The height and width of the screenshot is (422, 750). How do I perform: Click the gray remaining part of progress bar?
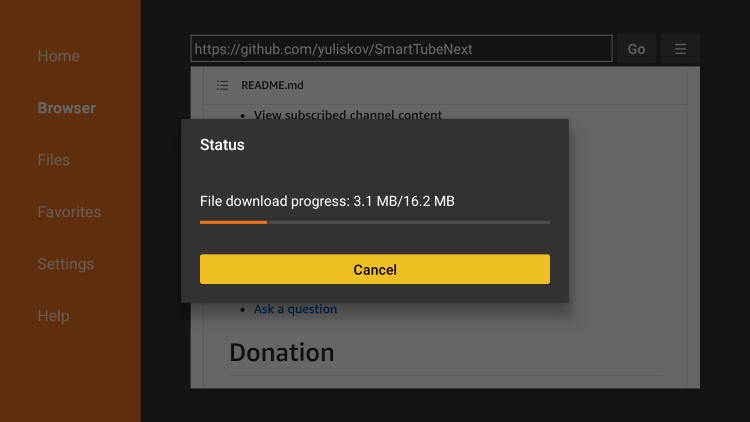point(408,222)
